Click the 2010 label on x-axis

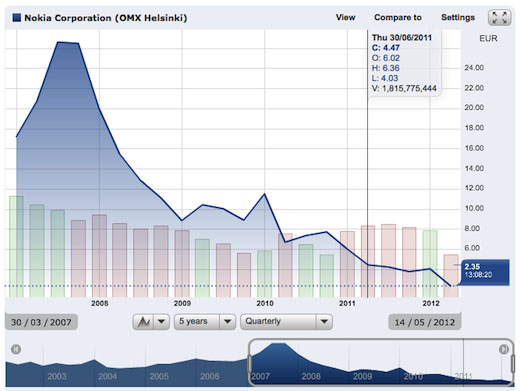coord(265,303)
